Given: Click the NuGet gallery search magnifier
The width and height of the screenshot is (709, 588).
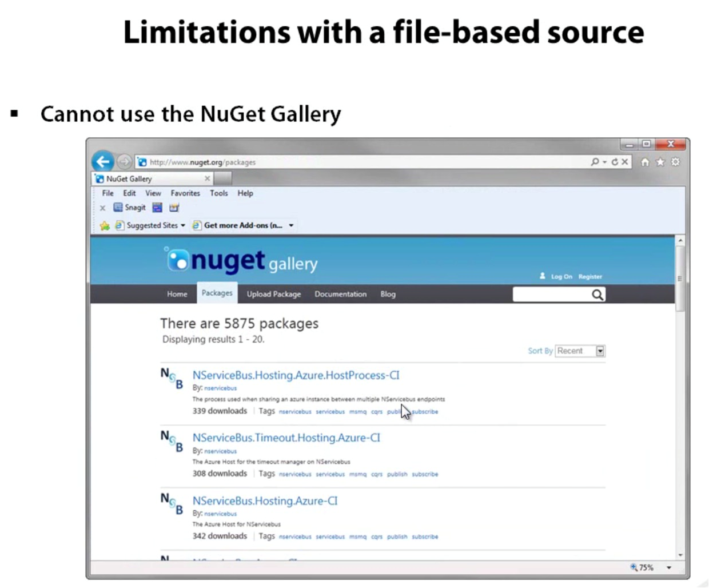Looking at the screenshot, I should pos(597,295).
